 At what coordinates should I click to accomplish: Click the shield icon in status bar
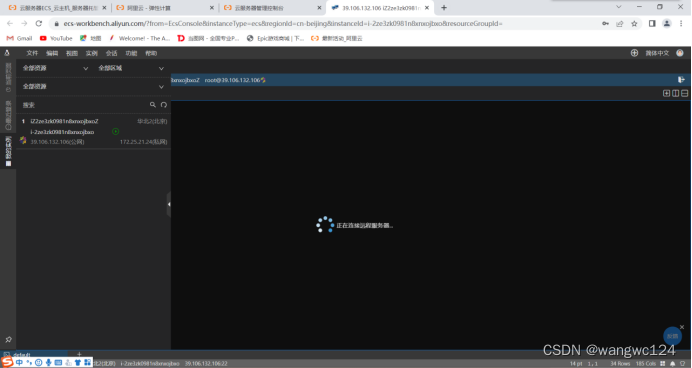click(x=683, y=364)
